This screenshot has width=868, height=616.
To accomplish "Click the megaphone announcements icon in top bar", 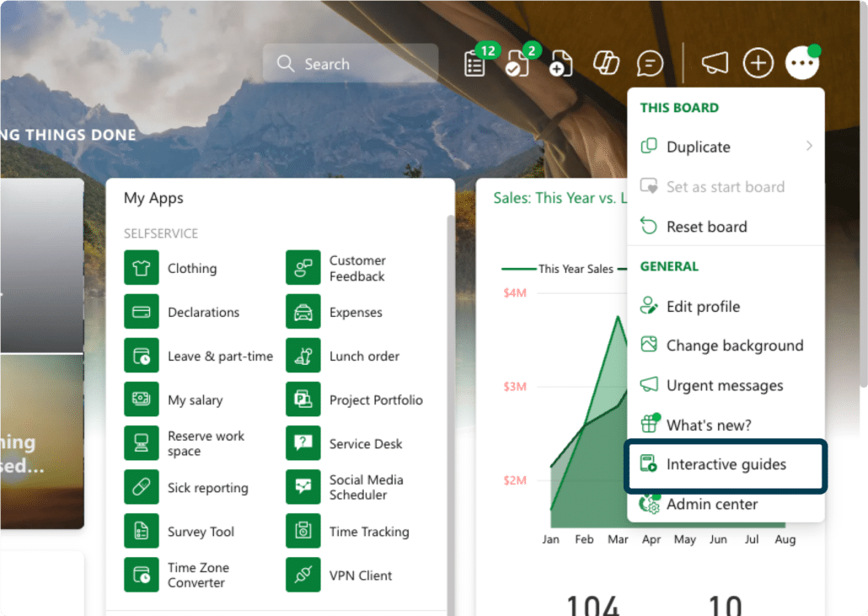I will pyautogui.click(x=715, y=63).
